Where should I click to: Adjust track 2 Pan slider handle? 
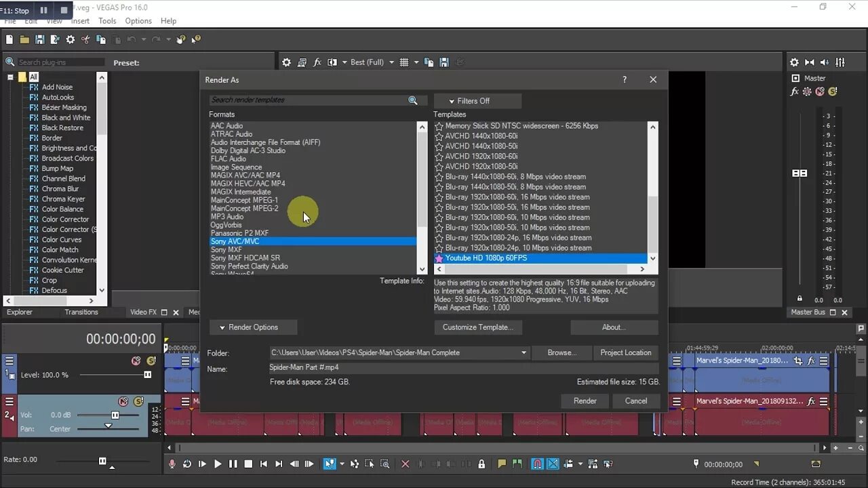point(108,426)
